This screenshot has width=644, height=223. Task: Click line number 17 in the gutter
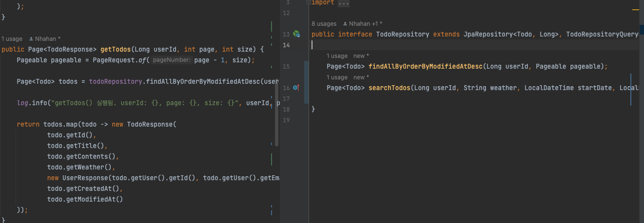click(x=286, y=98)
